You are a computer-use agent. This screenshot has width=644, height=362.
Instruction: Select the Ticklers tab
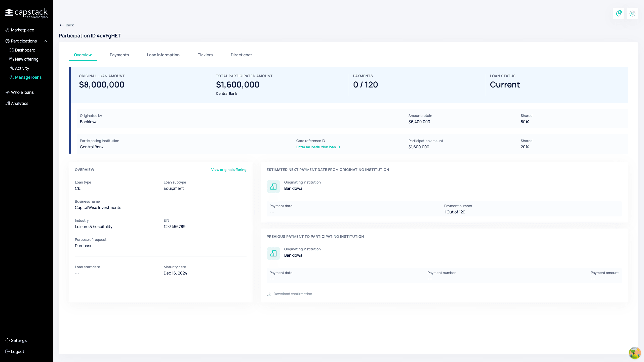click(x=205, y=55)
